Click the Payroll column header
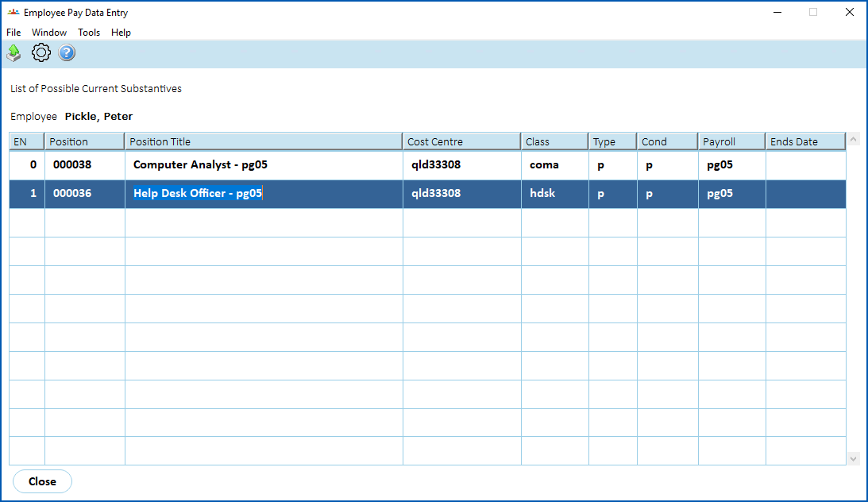 732,141
